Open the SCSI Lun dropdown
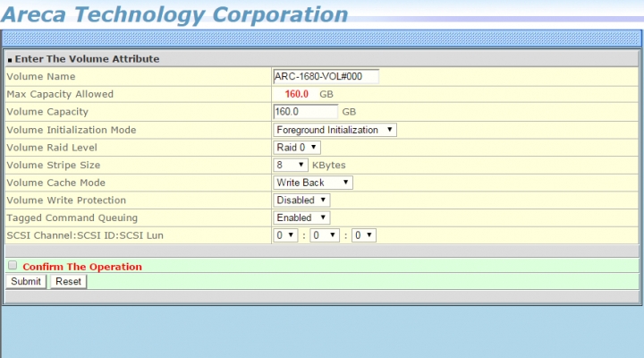The height and width of the screenshot is (358, 644). 364,235
